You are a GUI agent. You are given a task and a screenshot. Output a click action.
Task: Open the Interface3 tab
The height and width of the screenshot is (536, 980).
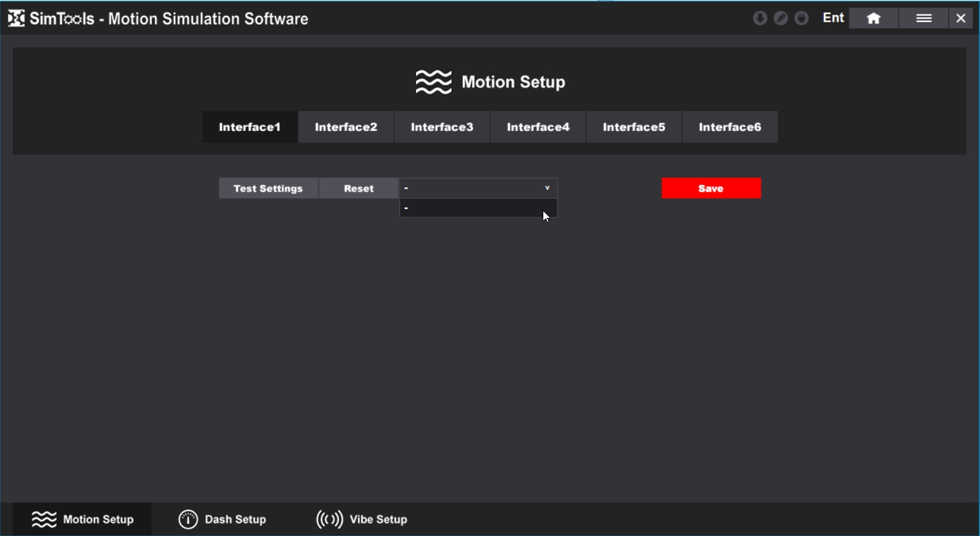tap(442, 127)
